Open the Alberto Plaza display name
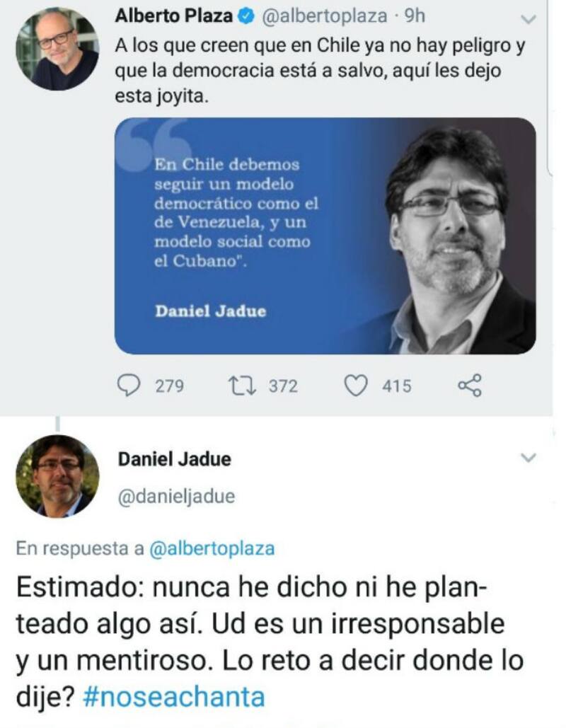Screen dimensions: 566x728 click(x=173, y=16)
